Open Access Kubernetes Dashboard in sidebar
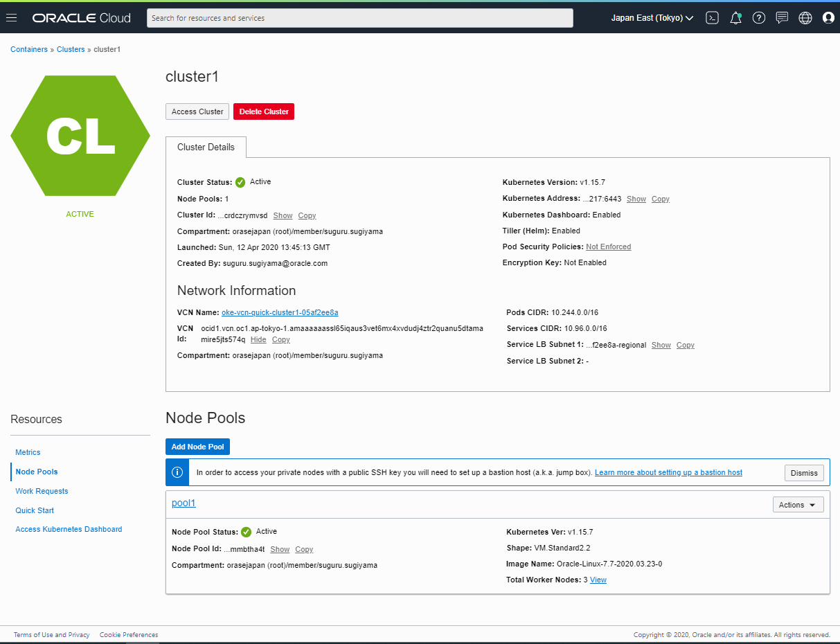 pyautogui.click(x=69, y=529)
